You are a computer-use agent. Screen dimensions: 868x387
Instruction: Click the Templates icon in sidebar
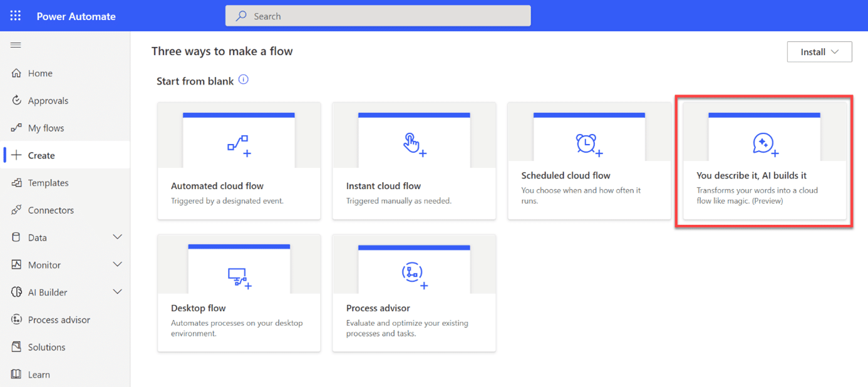[16, 183]
